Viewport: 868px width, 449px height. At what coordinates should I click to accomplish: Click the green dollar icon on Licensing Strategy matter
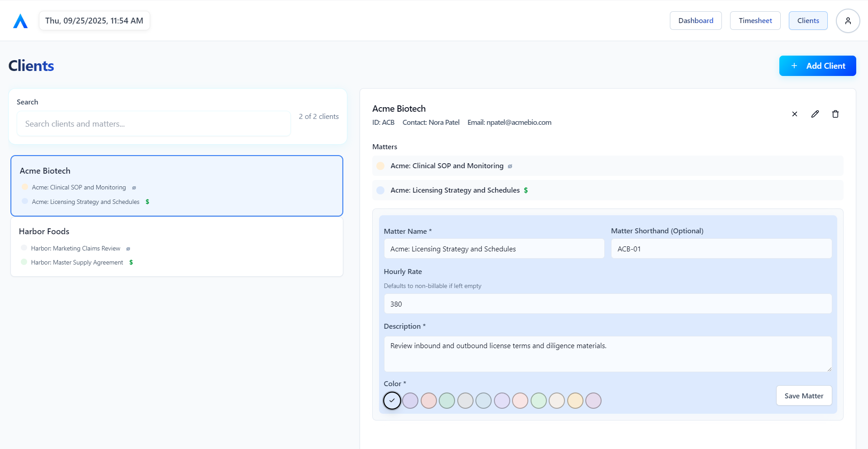[526, 190]
